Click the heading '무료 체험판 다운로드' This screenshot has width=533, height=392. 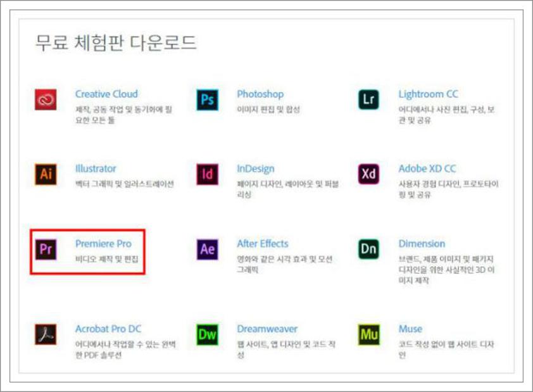tap(116, 43)
